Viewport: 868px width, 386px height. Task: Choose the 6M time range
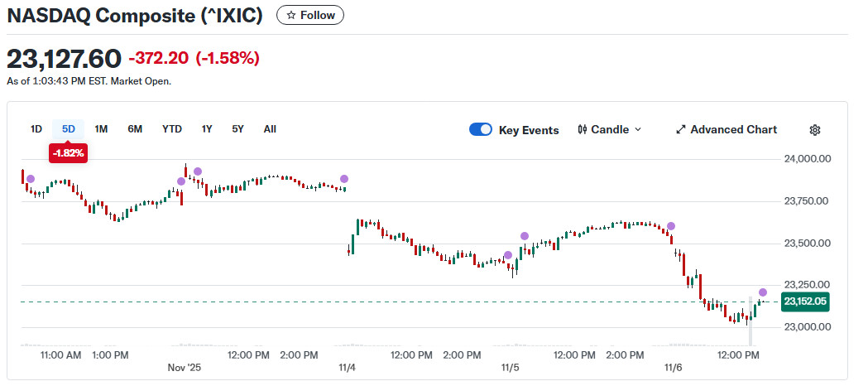click(135, 129)
